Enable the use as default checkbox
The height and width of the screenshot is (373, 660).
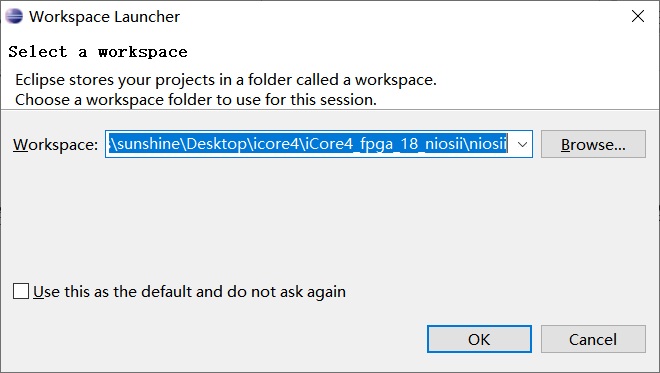[21, 291]
